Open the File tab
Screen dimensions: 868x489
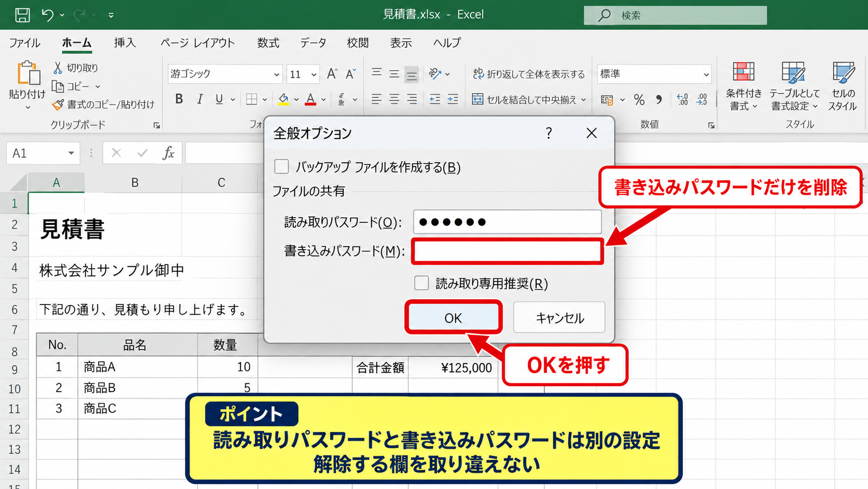[24, 43]
